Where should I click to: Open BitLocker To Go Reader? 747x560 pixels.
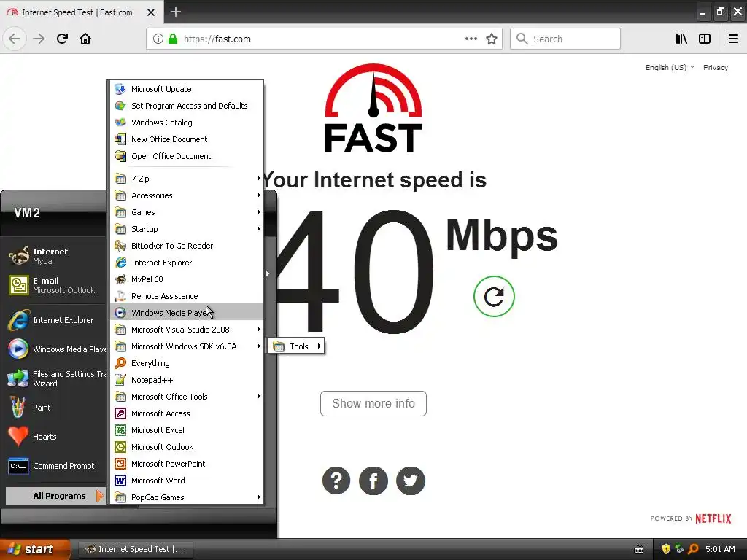click(x=187, y=246)
